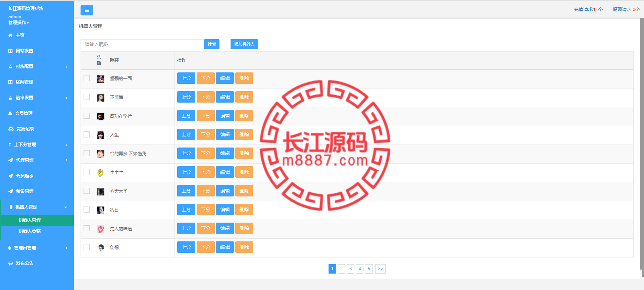This screenshot has width=644, height=290.
Task: Click avatar of robot 成功在坚持
Action: tap(100, 116)
